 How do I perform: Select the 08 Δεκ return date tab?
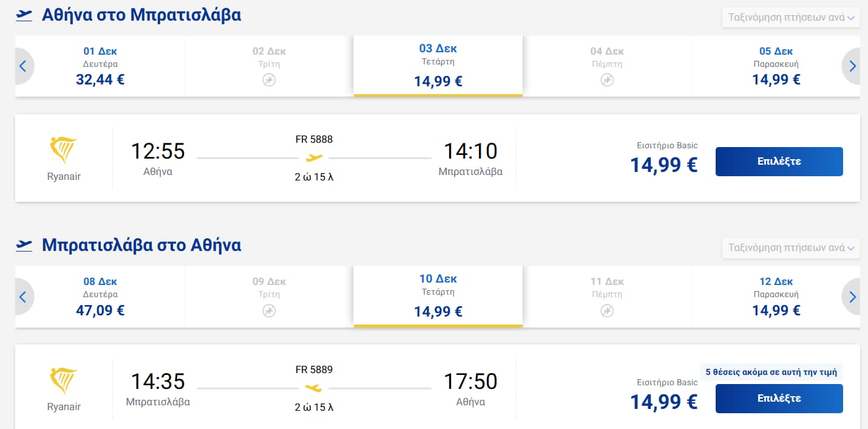pos(100,297)
